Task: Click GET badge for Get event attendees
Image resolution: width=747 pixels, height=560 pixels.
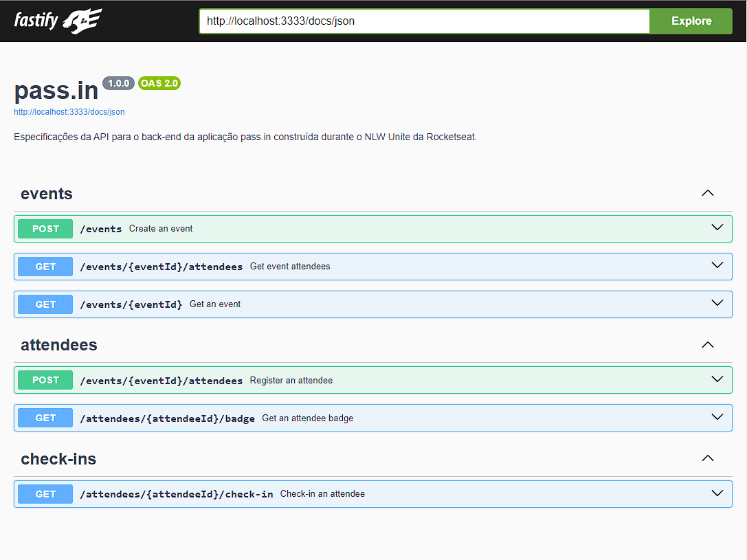Action: coord(45,267)
